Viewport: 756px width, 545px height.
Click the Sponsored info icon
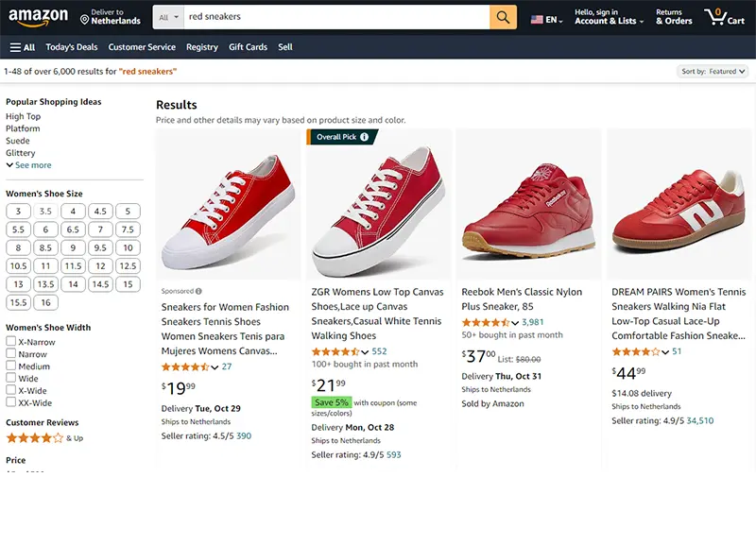click(198, 292)
